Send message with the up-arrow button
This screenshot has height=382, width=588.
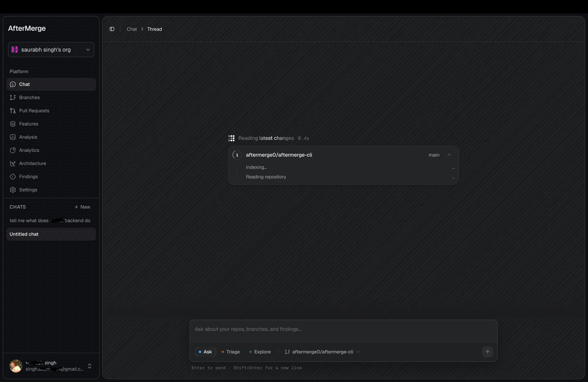pyautogui.click(x=487, y=352)
